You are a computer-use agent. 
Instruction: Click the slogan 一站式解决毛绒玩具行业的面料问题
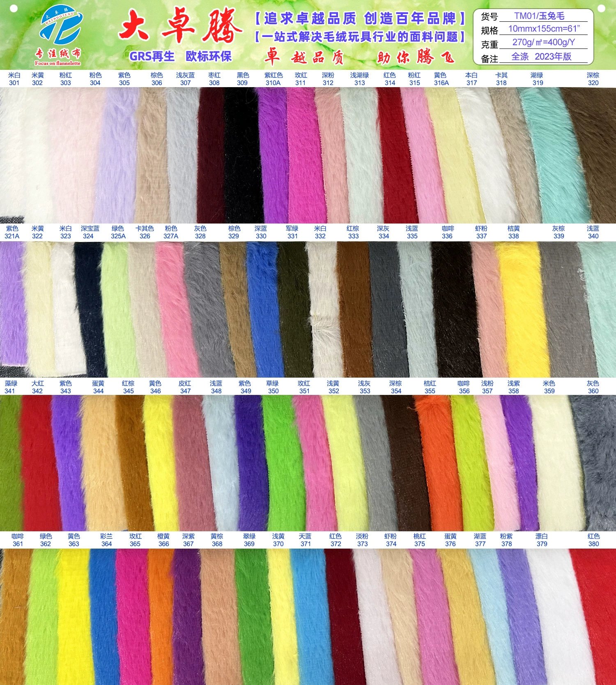pos(360,37)
